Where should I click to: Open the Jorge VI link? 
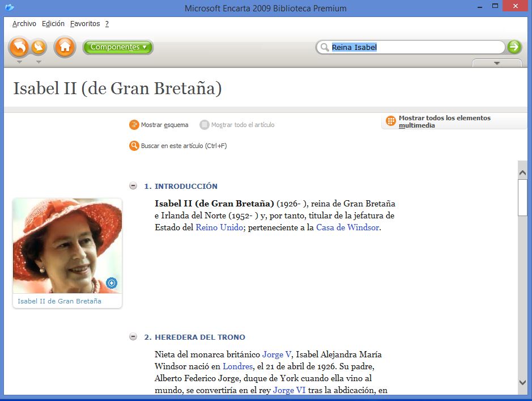tap(289, 390)
